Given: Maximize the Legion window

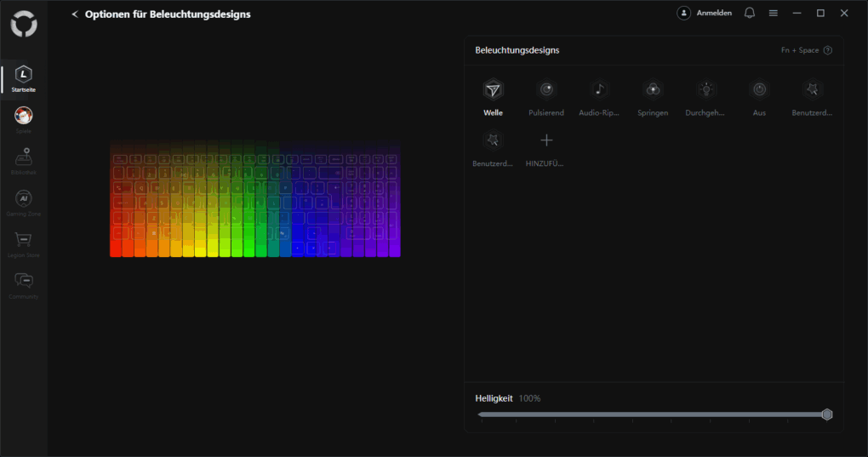Looking at the screenshot, I should pyautogui.click(x=820, y=13).
